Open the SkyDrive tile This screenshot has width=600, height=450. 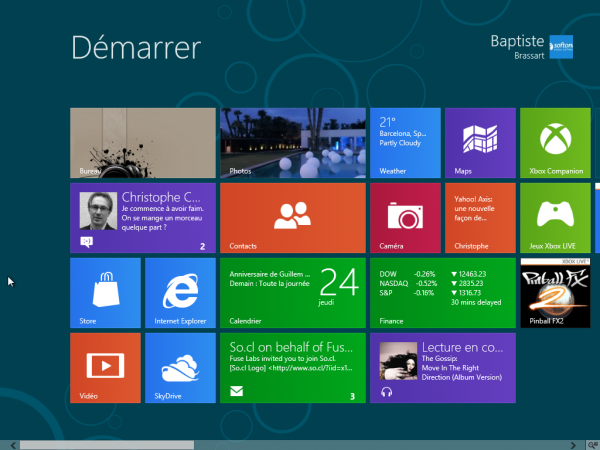point(180,368)
